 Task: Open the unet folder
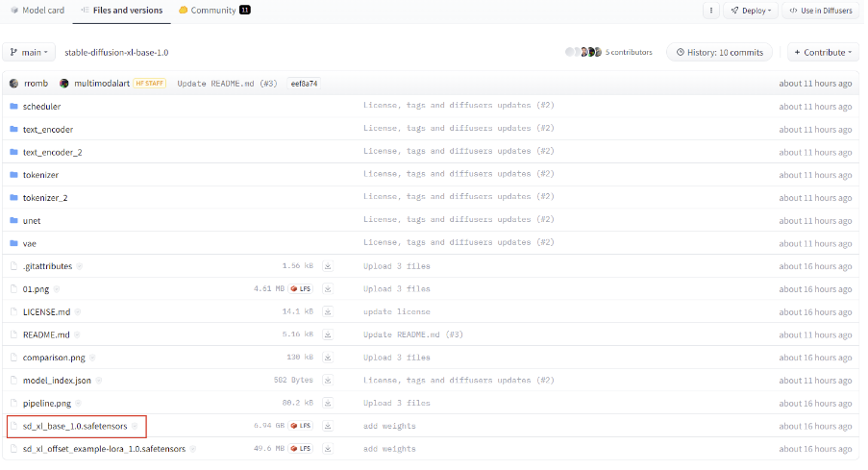tap(33, 220)
